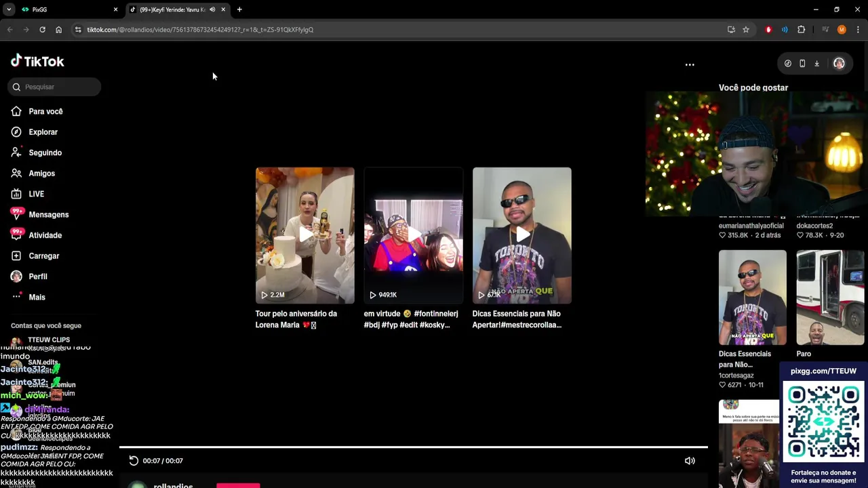Click the Carregar upload plus icon
This screenshot has width=868, height=488.
(16, 256)
